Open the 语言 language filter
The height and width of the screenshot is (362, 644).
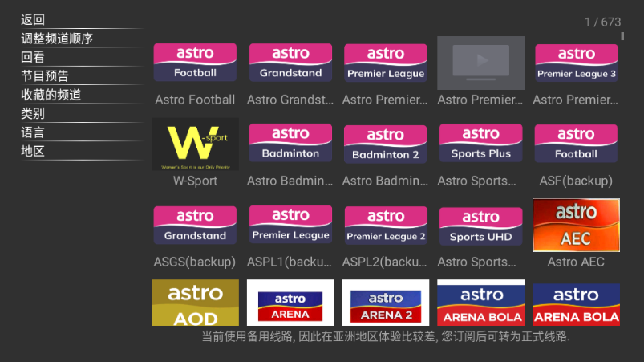tap(33, 132)
